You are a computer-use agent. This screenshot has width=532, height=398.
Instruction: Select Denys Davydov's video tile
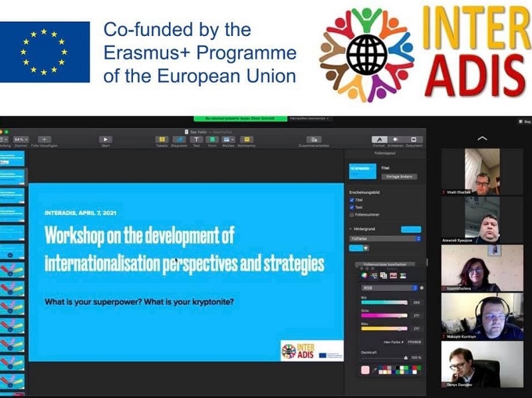click(x=482, y=364)
